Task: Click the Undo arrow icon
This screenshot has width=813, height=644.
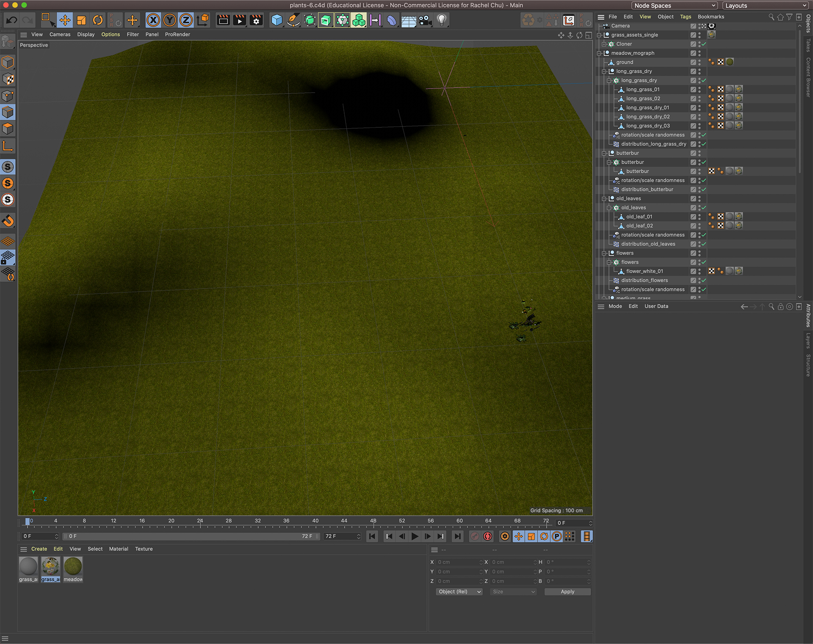Action: tap(11, 20)
